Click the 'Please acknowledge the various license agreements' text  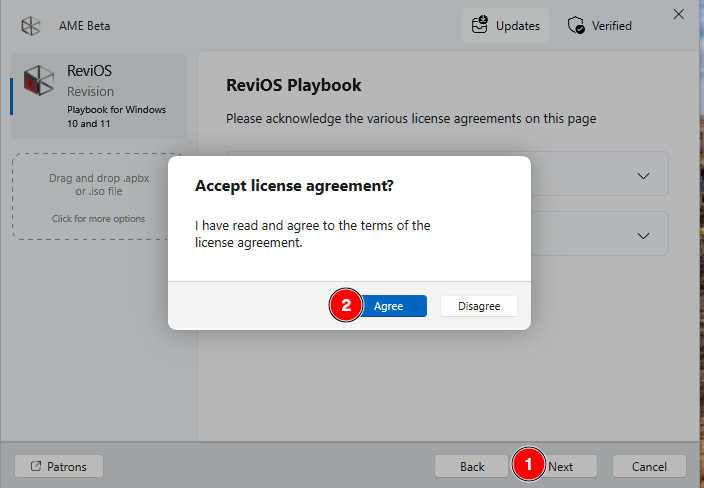(411, 119)
